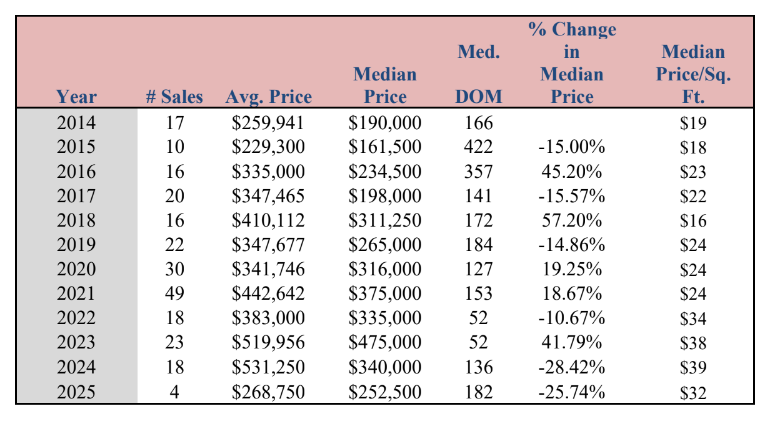The image size is (775, 423).
Task: Click the Median Price/Sq. Ft. header
Action: [x=693, y=74]
